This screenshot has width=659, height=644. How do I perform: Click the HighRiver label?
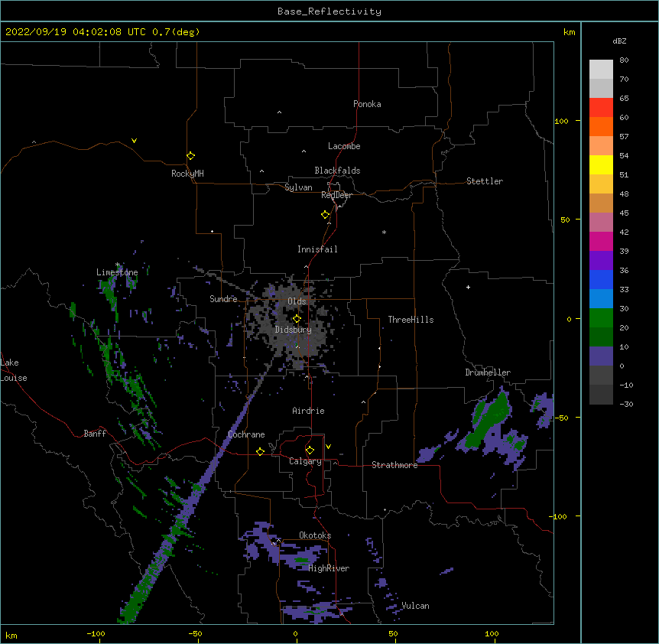click(x=329, y=568)
